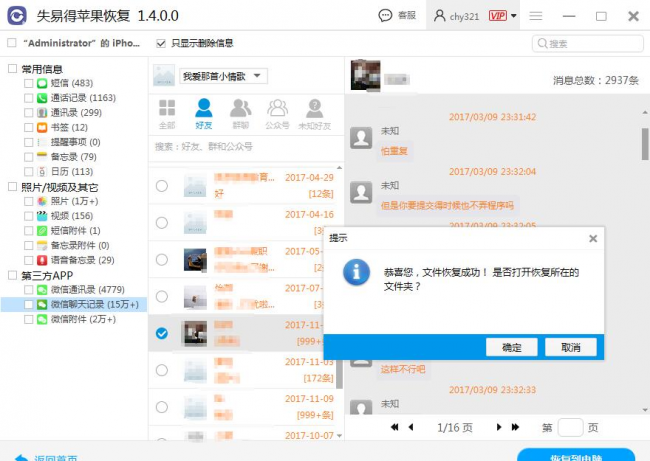Image resolution: width=650 pixels, height=461 pixels.
Task: Go to the previous message page
Action: [411, 427]
